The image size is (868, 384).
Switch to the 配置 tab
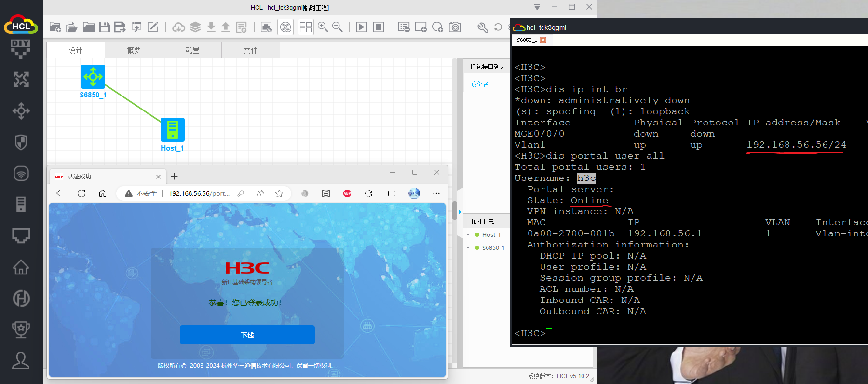[192, 50]
